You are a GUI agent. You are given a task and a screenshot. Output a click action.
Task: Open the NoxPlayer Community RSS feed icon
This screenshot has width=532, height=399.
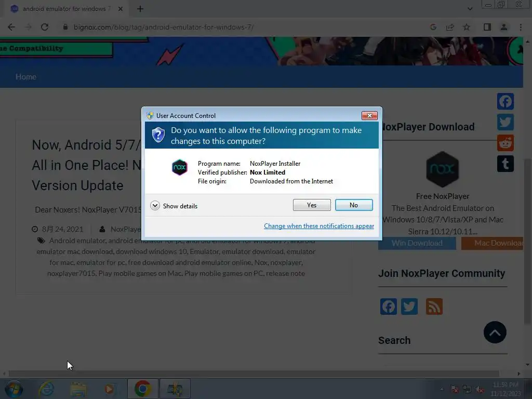point(434,307)
